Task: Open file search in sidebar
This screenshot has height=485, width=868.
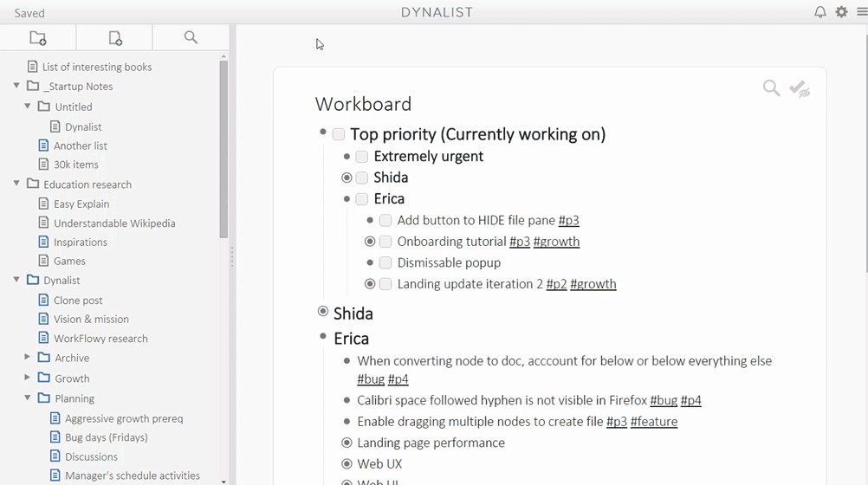Action: [x=191, y=37]
